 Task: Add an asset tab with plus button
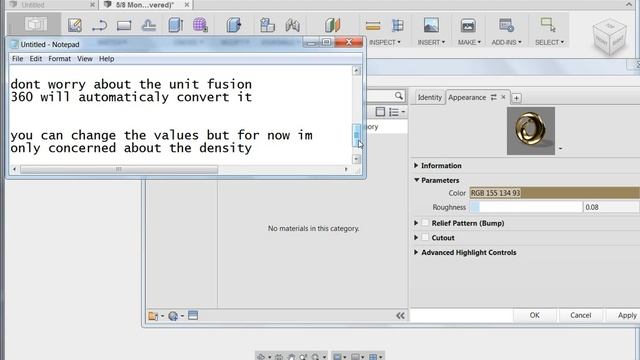click(516, 98)
